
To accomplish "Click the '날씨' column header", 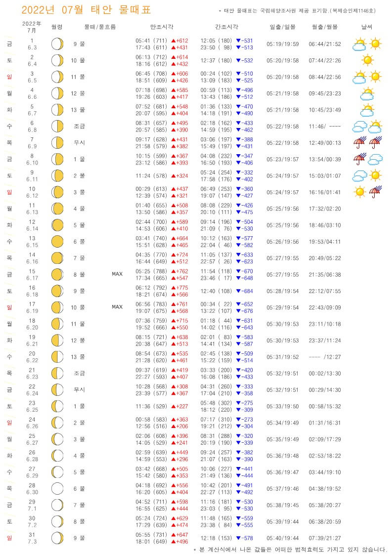I will (367, 27).
